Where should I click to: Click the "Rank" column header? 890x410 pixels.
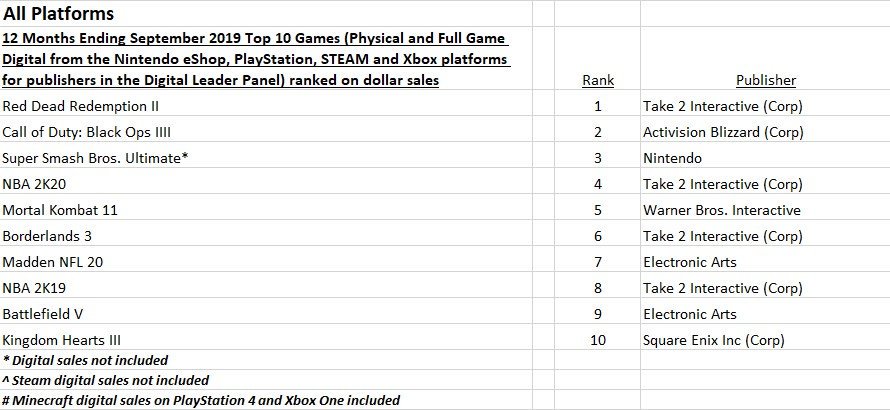point(598,80)
